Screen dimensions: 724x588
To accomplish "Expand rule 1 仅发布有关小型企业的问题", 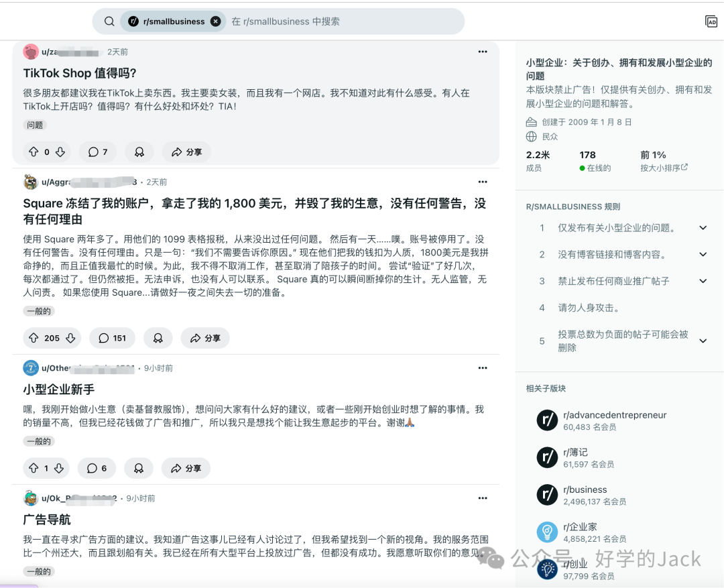I will coord(703,227).
